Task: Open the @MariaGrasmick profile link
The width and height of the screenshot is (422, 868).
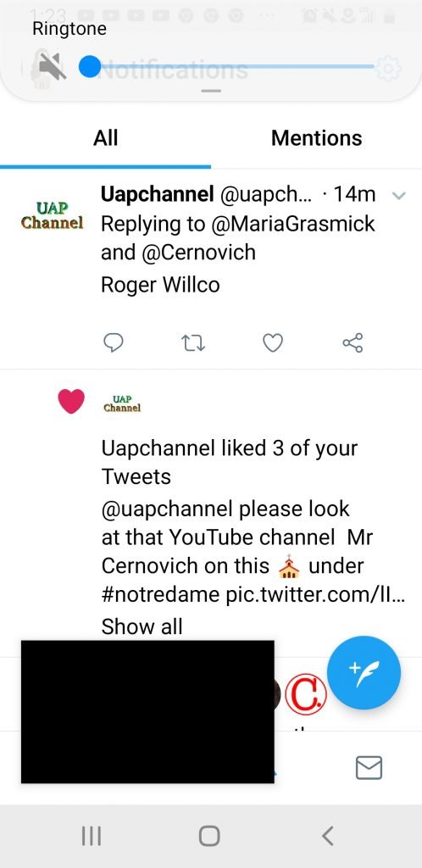Action: point(293,224)
